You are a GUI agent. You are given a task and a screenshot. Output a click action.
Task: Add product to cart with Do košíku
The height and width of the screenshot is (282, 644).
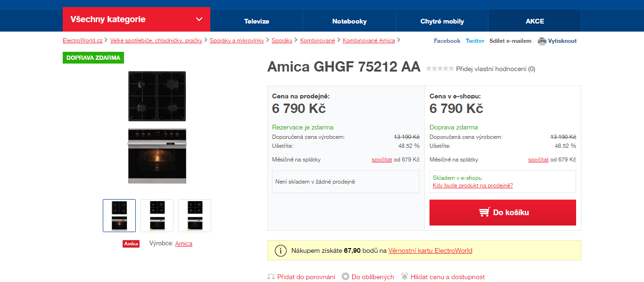click(x=503, y=212)
